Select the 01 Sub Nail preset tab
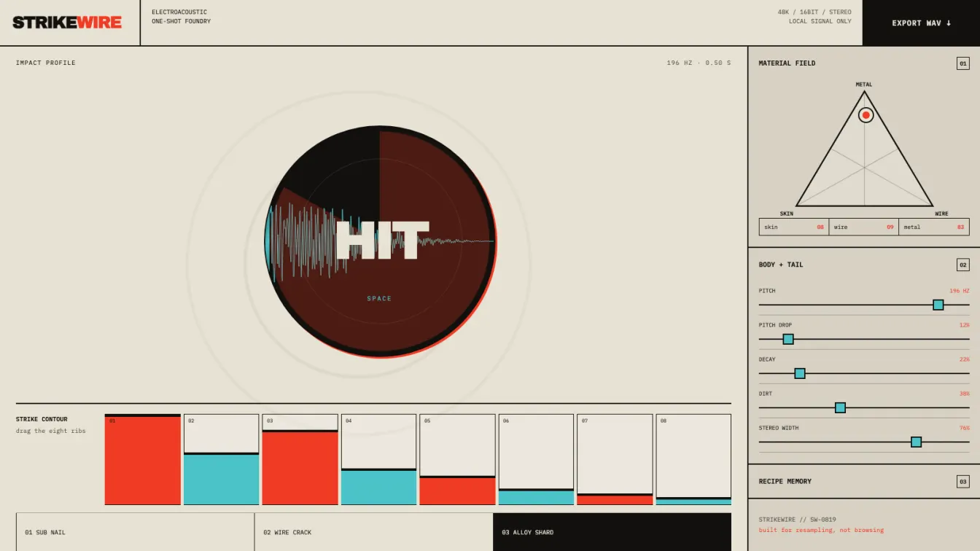 point(135,532)
